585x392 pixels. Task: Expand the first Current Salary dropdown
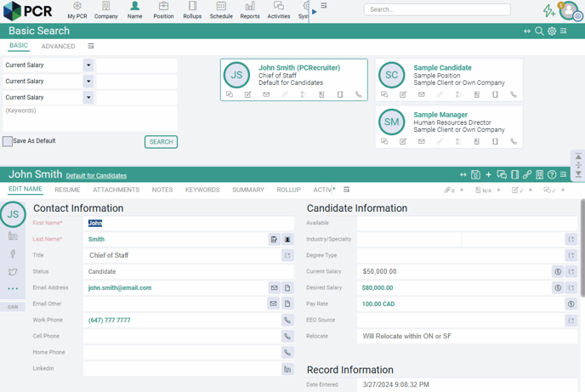pyautogui.click(x=88, y=65)
